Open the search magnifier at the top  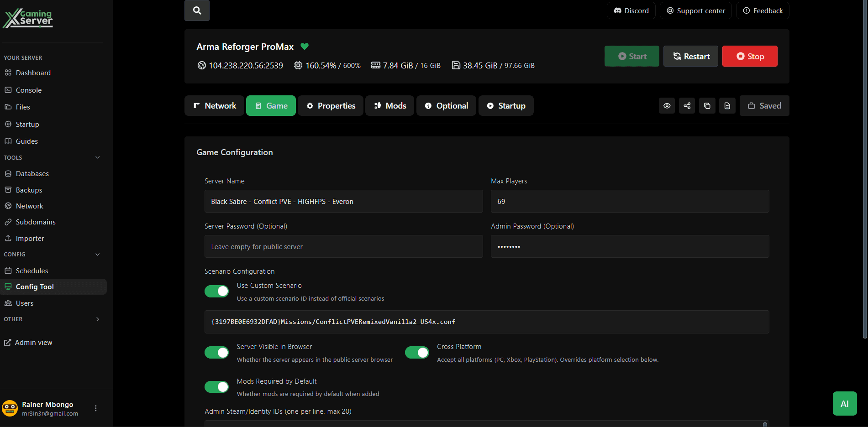[x=196, y=10]
